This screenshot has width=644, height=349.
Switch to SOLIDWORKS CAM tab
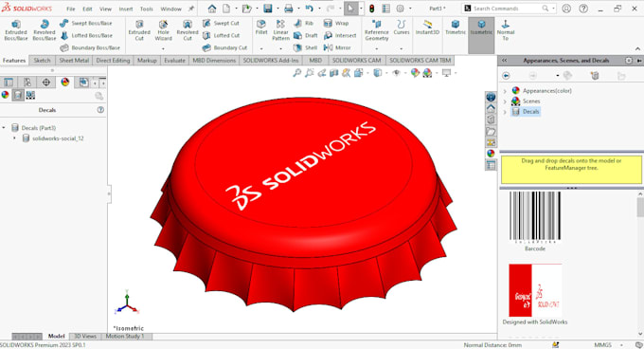(x=356, y=61)
